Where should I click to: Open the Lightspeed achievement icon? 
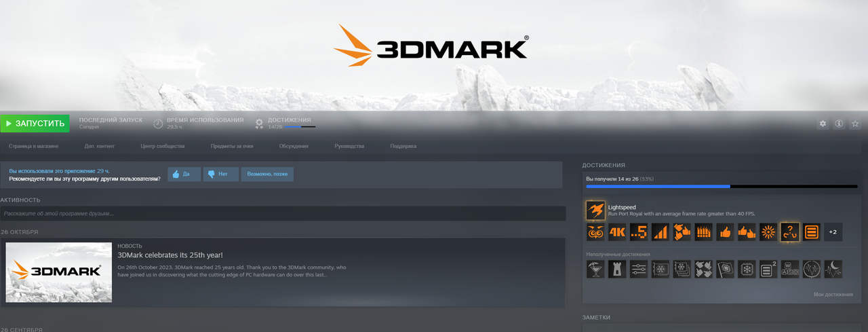pyautogui.click(x=595, y=210)
